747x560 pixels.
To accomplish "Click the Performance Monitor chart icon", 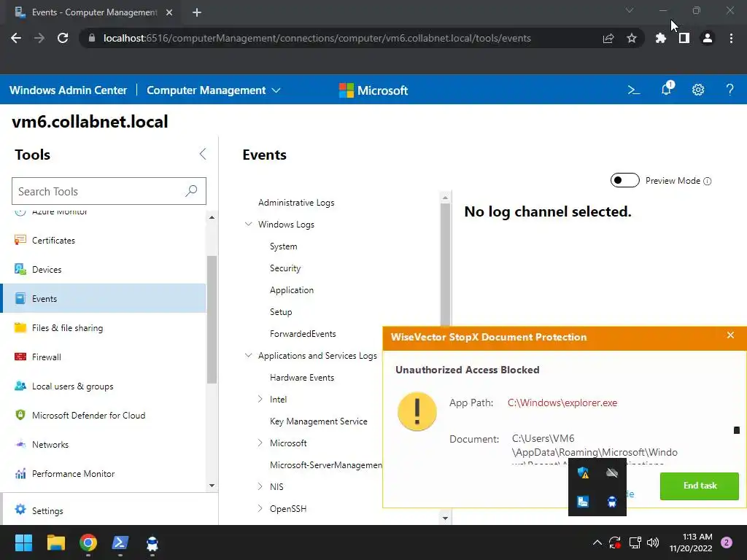I will click(x=20, y=473).
